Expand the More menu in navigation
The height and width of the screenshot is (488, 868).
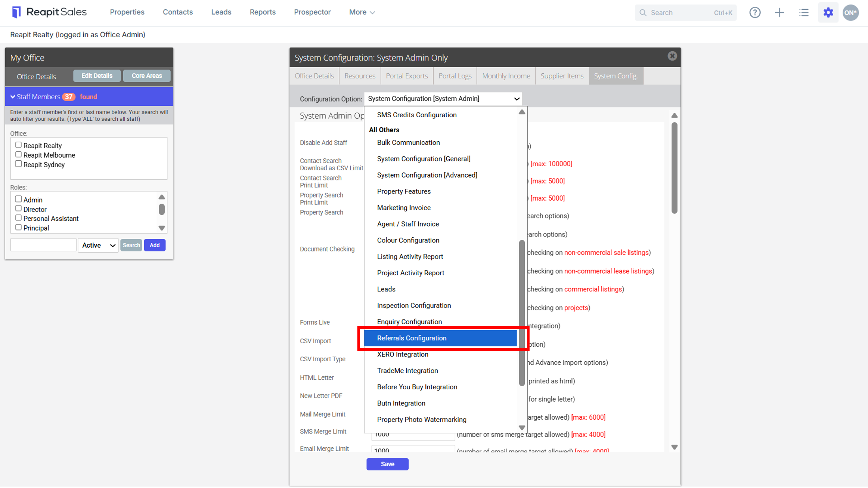point(361,12)
